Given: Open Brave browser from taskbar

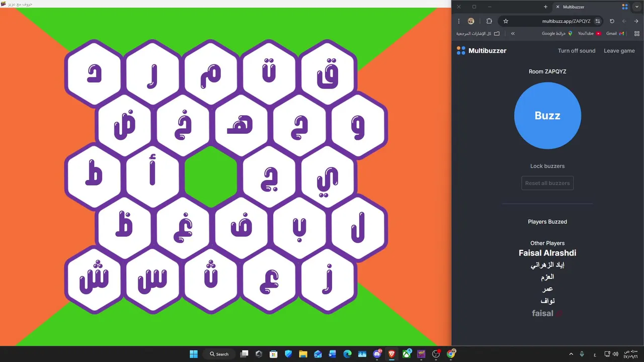Looking at the screenshot, I should [x=392, y=354].
